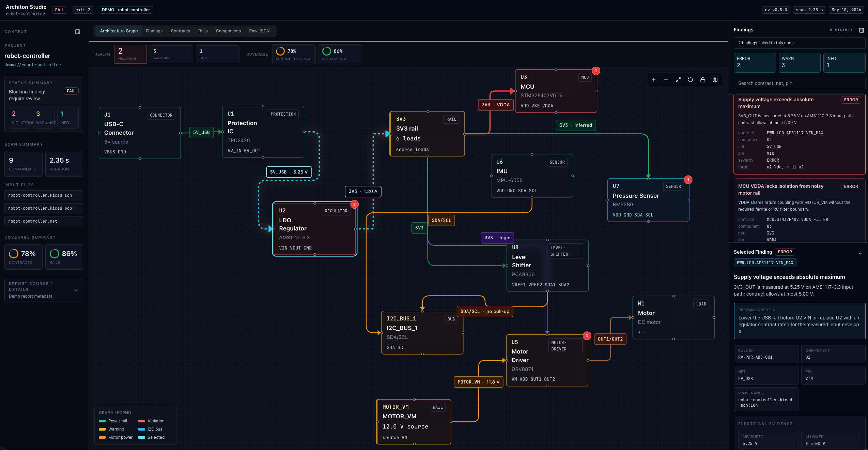Viewport: 868px width, 450px height.
Task: Collapse the Findings panel icon
Action: (x=861, y=30)
